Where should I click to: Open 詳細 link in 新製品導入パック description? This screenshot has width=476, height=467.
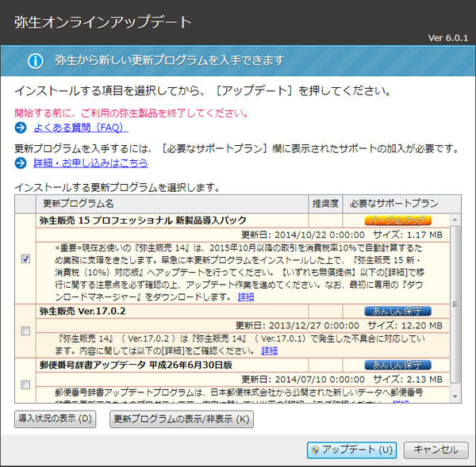246,297
